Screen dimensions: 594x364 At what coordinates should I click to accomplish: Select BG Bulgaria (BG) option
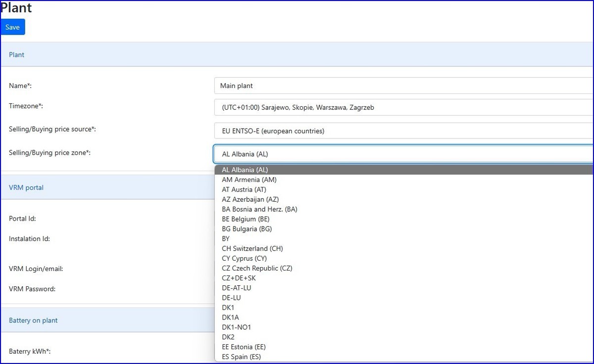coord(247,229)
